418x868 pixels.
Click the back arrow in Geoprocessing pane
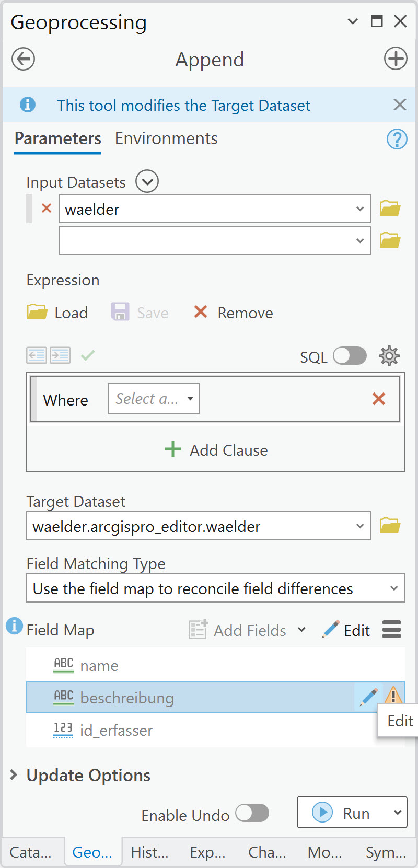(x=24, y=59)
